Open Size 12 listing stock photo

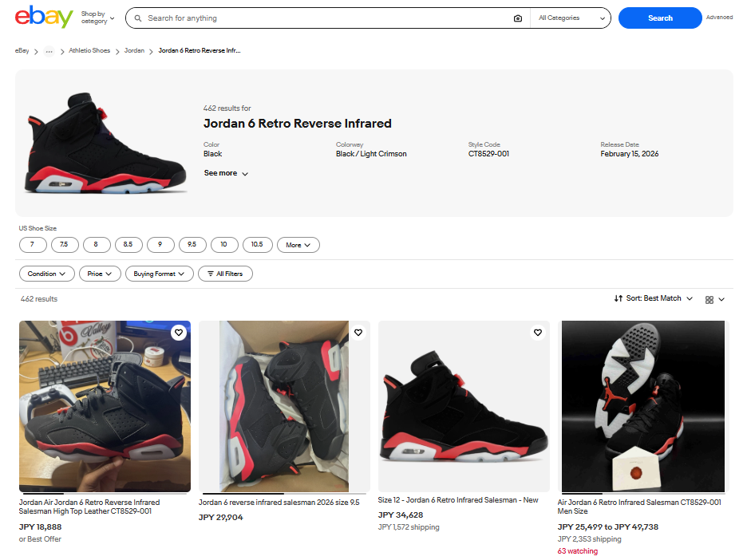(464, 406)
